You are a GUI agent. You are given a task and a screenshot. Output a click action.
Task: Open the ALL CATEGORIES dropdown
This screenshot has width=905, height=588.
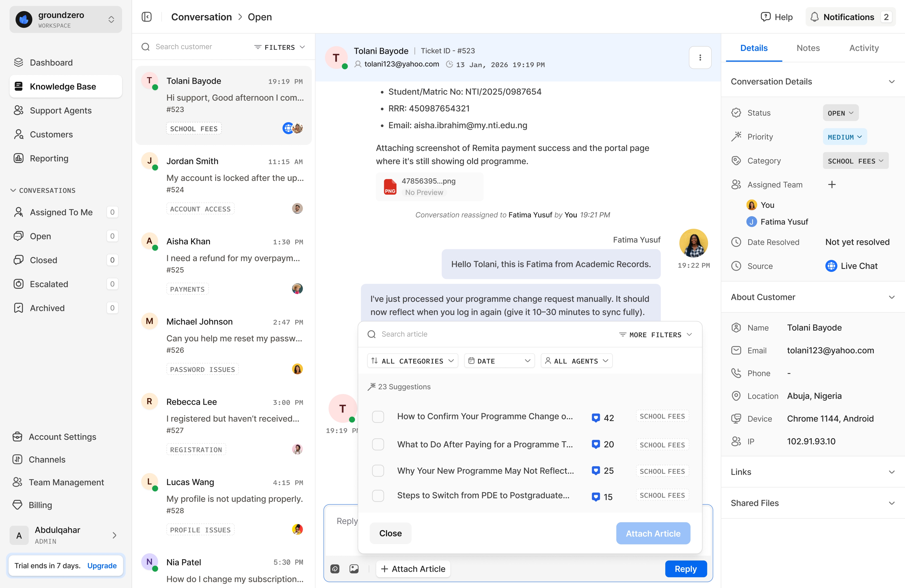click(413, 360)
